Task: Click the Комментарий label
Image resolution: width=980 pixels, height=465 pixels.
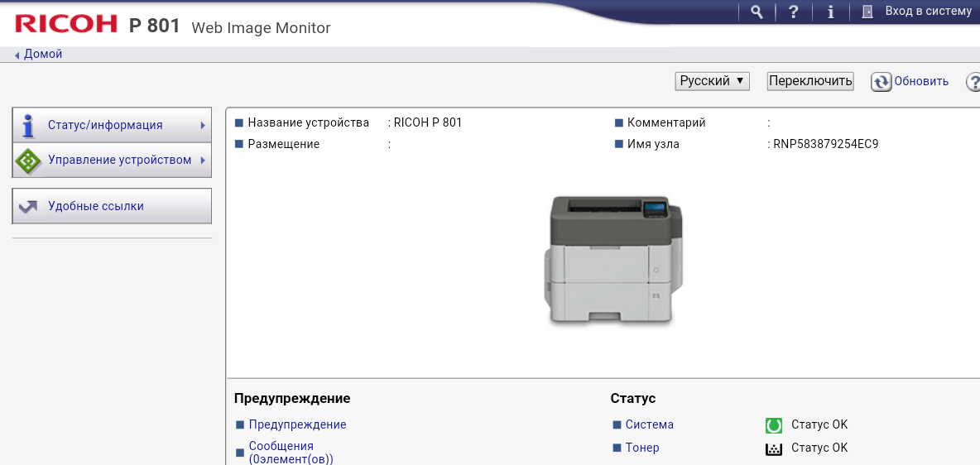Action: pyautogui.click(x=666, y=122)
